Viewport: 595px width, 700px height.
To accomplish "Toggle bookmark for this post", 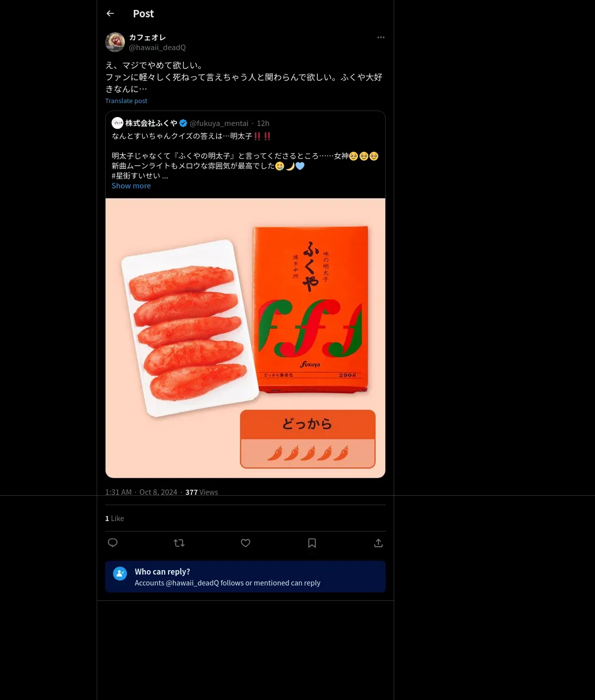I will tap(312, 543).
